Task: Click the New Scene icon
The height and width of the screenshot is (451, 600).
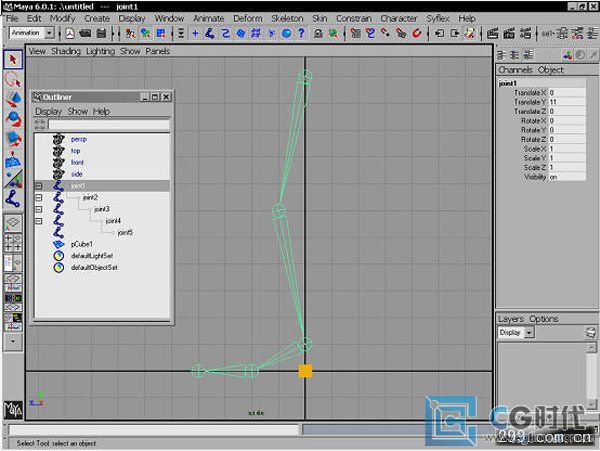Action: [70, 34]
